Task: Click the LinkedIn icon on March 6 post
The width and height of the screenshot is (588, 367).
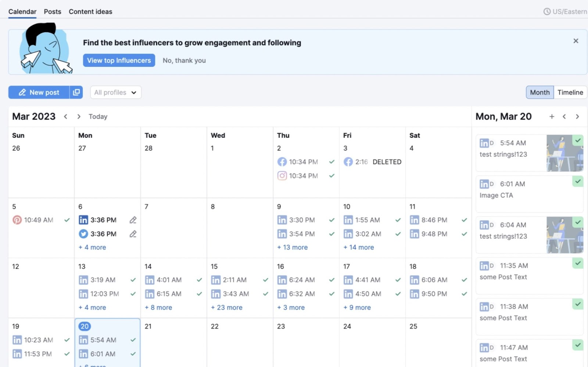Action: click(83, 220)
